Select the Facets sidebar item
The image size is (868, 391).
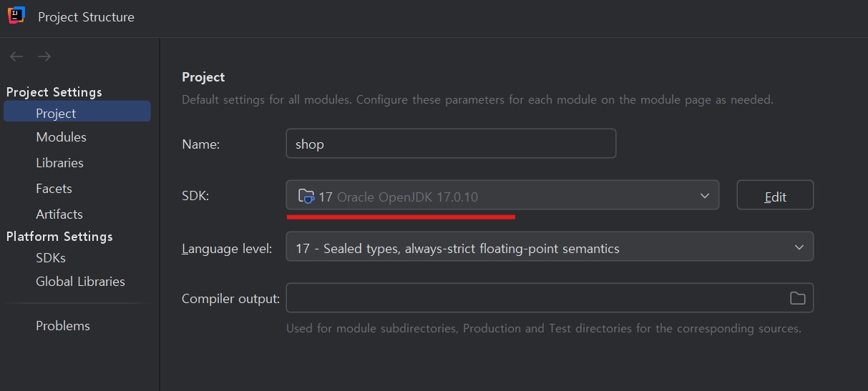[x=54, y=189]
